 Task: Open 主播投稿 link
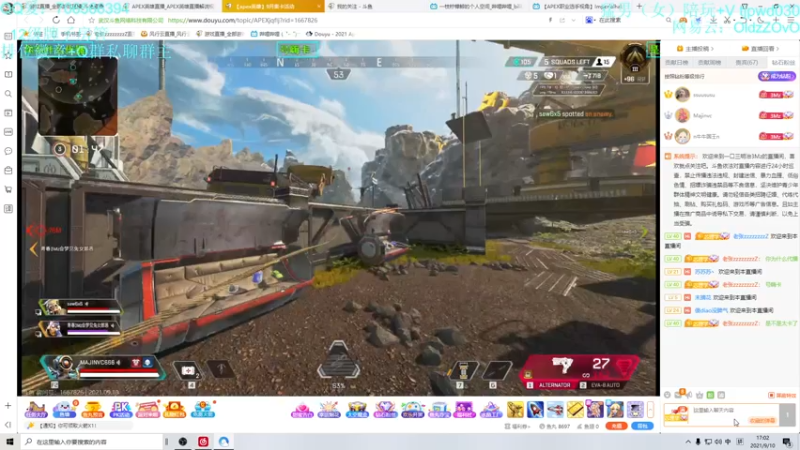(x=695, y=48)
